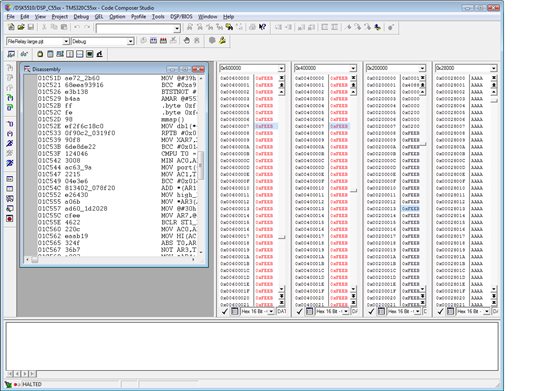Click scroll-left arrow under output pane
The width and height of the screenshot is (550, 391).
tap(17, 374)
